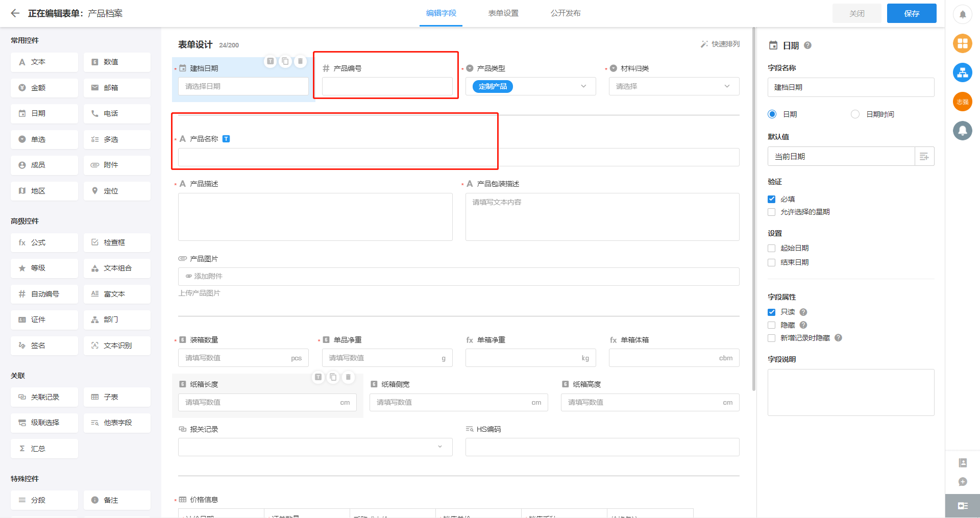Enable 允许选择的星期 checkbox
The height and width of the screenshot is (518, 980).
point(772,212)
